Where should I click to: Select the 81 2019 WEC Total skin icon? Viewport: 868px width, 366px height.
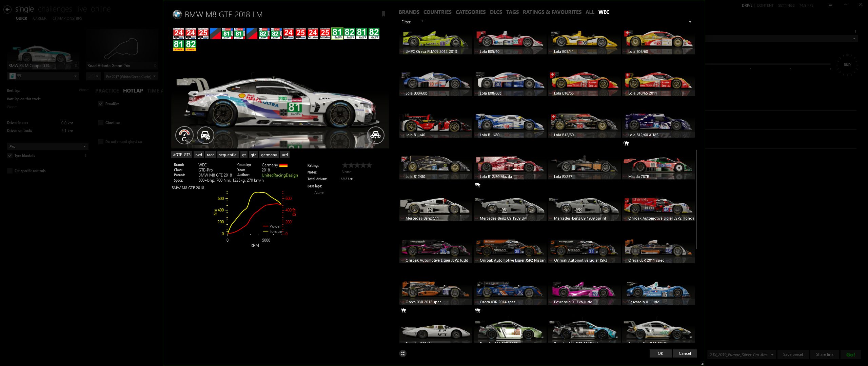(240, 34)
